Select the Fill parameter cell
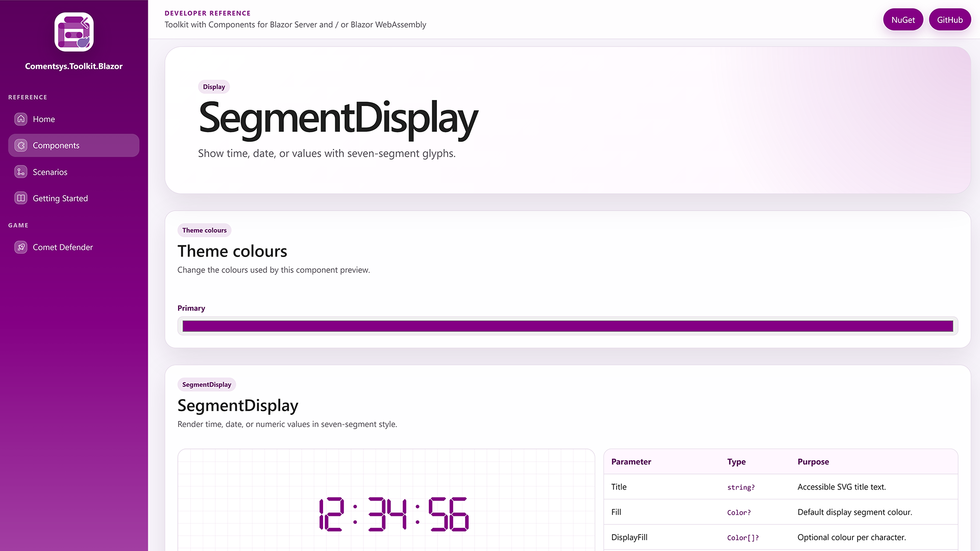This screenshot has width=980, height=551. [x=616, y=512]
